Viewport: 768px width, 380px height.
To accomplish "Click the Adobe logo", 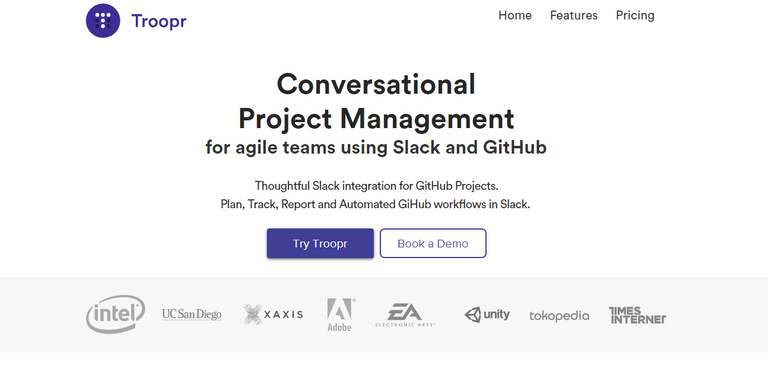I will tap(341, 314).
